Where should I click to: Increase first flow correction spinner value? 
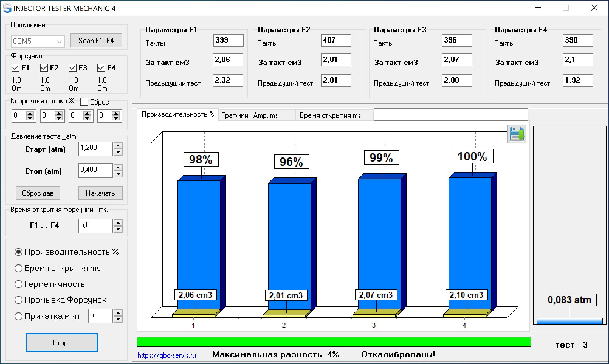point(30,113)
